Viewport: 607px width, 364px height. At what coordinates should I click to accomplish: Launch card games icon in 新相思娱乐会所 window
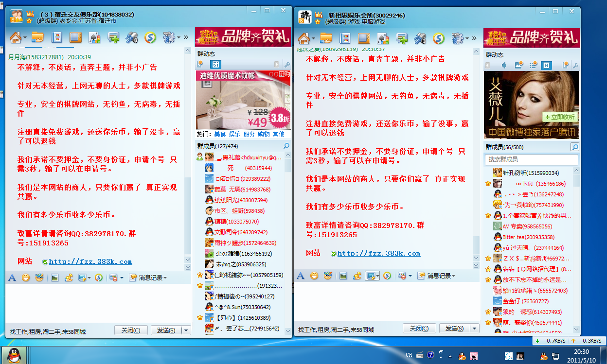[383, 38]
